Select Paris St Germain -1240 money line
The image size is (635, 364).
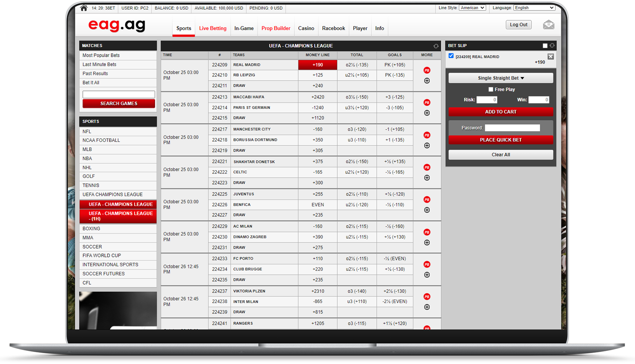[318, 108]
